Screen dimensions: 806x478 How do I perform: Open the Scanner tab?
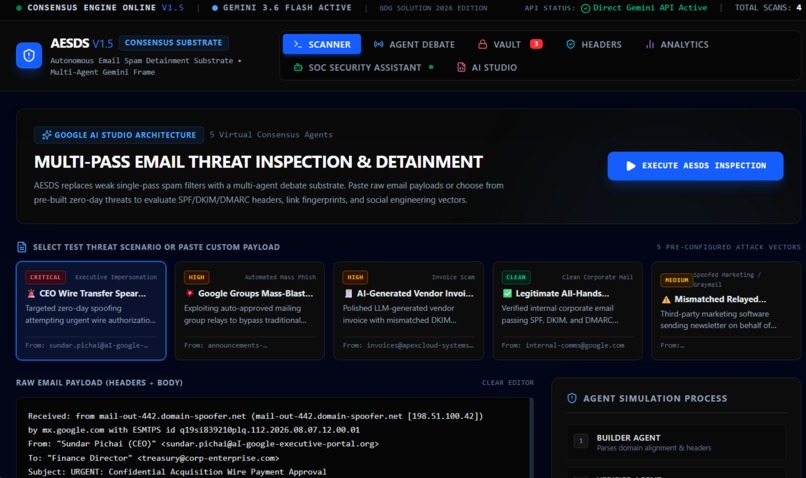[x=322, y=44]
